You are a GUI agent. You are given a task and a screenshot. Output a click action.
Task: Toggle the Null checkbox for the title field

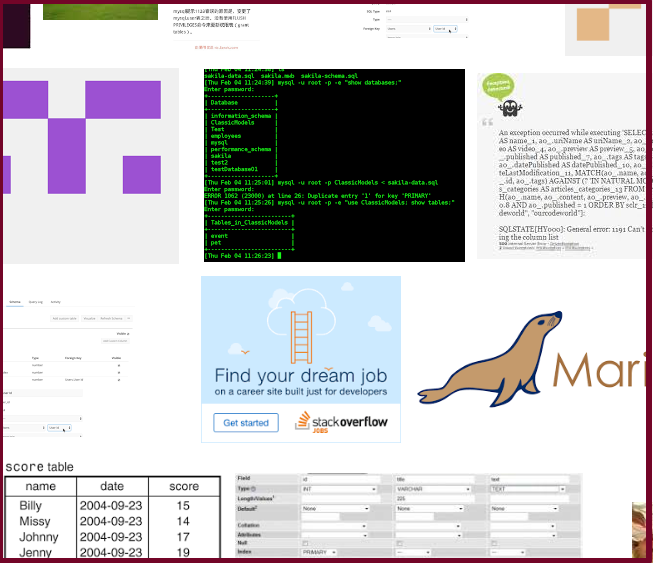pos(400,543)
